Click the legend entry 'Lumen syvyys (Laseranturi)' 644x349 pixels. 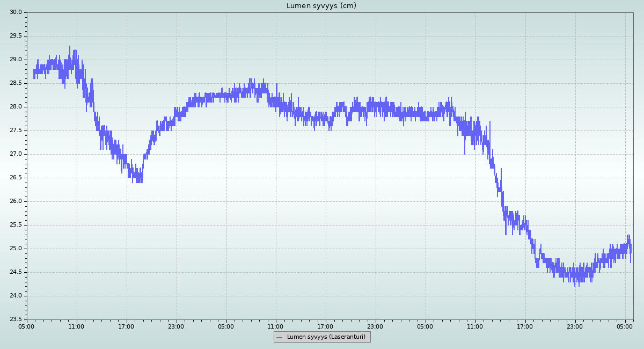[x=326, y=337]
